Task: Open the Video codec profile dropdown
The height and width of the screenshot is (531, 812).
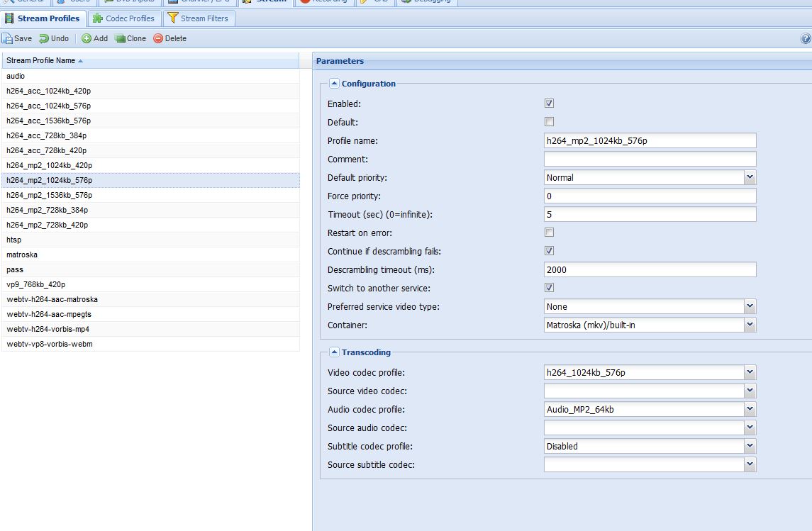Action: pos(750,373)
